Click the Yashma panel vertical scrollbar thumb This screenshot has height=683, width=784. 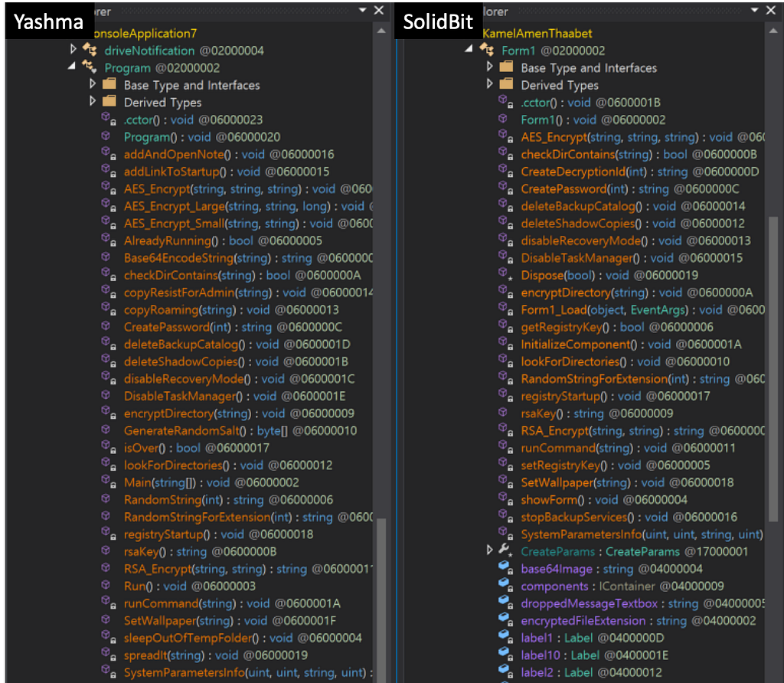click(x=381, y=600)
